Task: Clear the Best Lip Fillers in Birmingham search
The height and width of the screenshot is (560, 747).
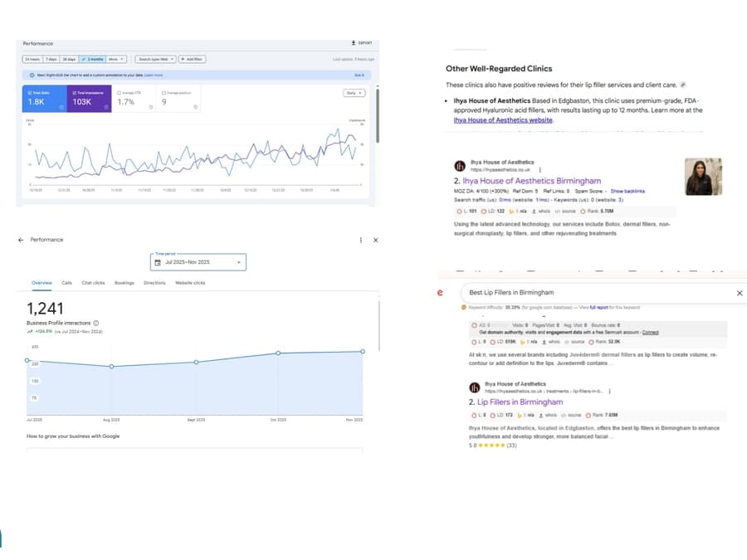Action: 740,293
